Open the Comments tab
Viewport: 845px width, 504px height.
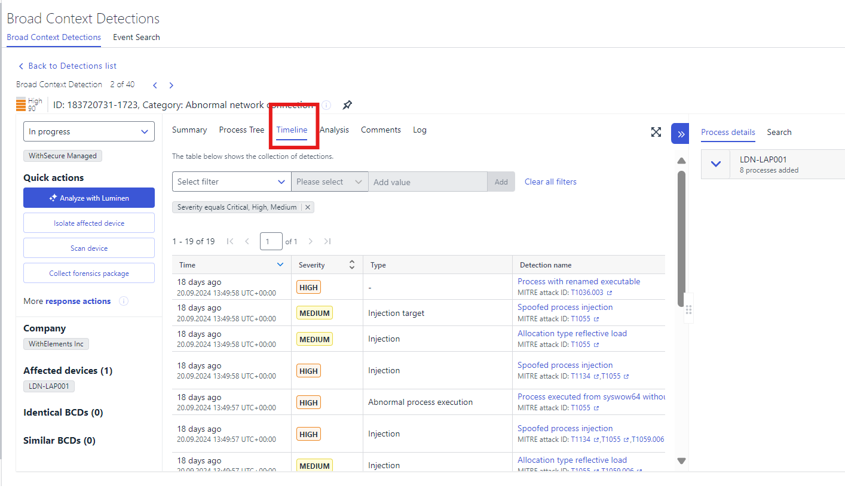(x=381, y=130)
